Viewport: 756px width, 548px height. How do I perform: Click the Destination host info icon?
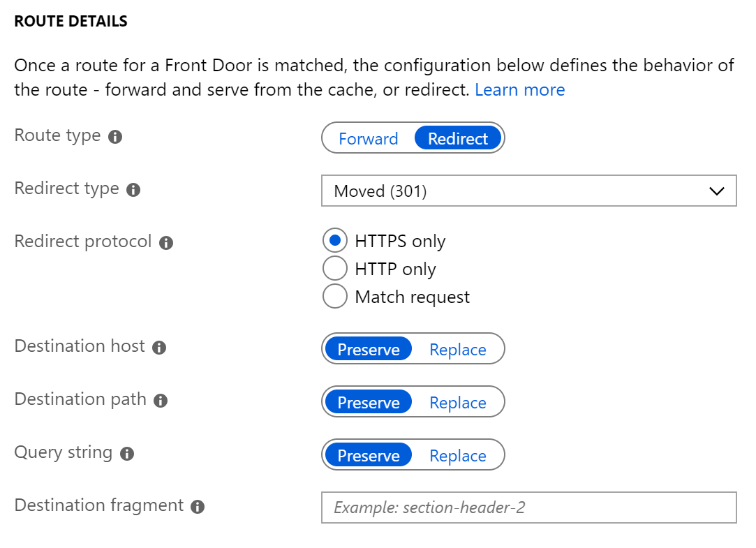pyautogui.click(x=161, y=348)
